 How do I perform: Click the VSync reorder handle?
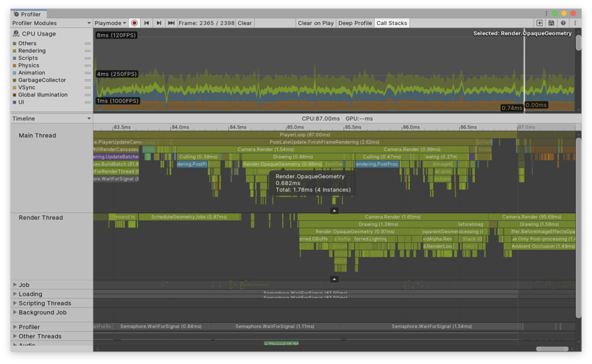pyautogui.click(x=88, y=88)
